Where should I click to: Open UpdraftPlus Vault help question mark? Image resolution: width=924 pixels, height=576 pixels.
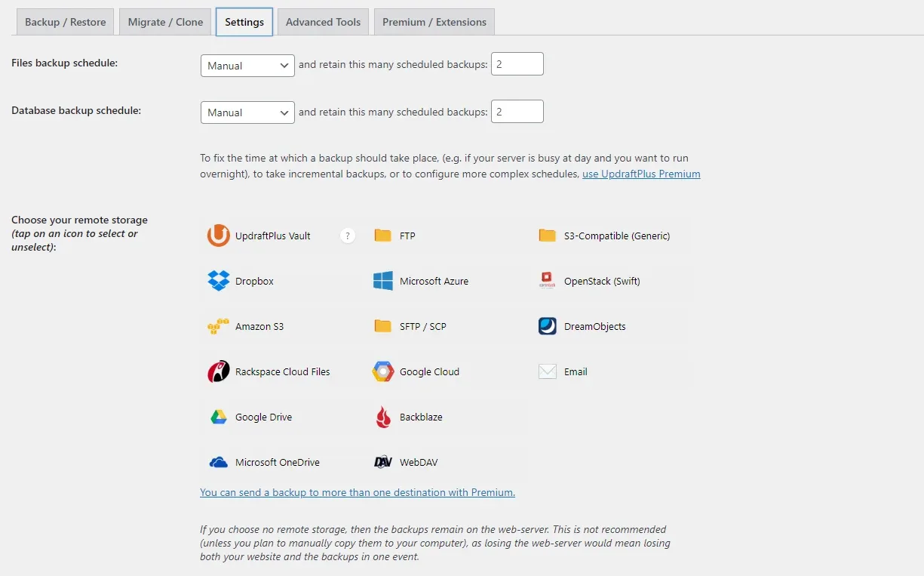[348, 236]
